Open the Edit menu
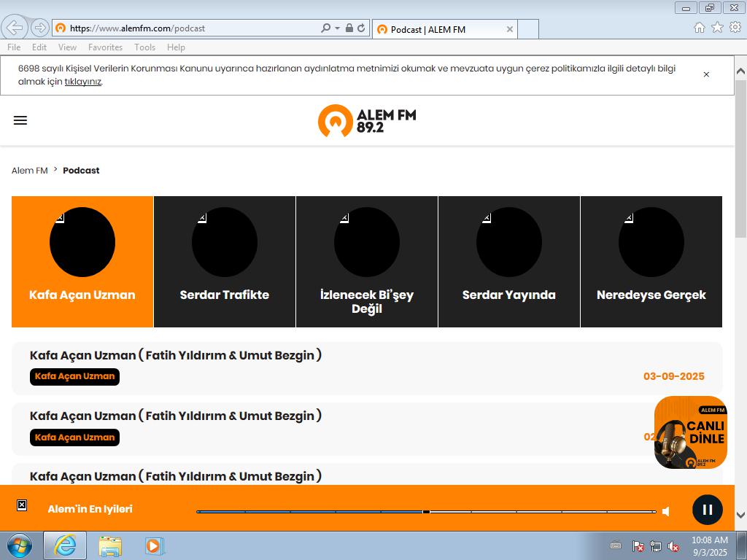This screenshot has height=560, width=747. coord(39,47)
